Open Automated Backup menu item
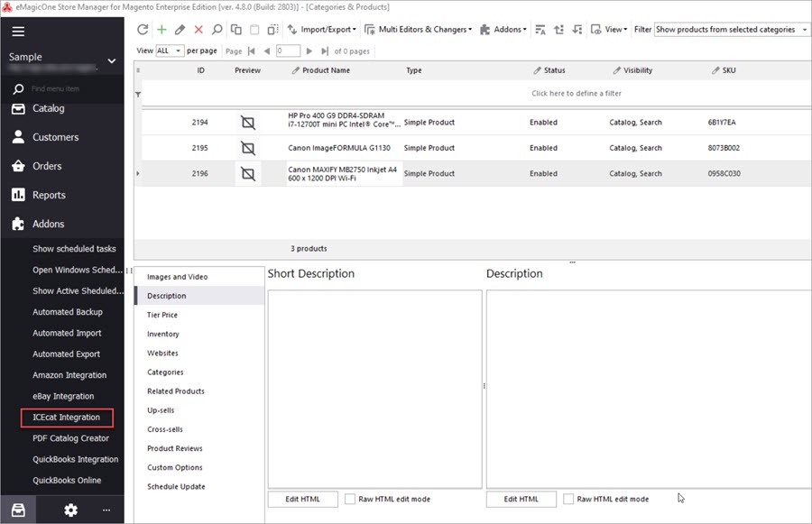The height and width of the screenshot is (524, 812). 68,312
